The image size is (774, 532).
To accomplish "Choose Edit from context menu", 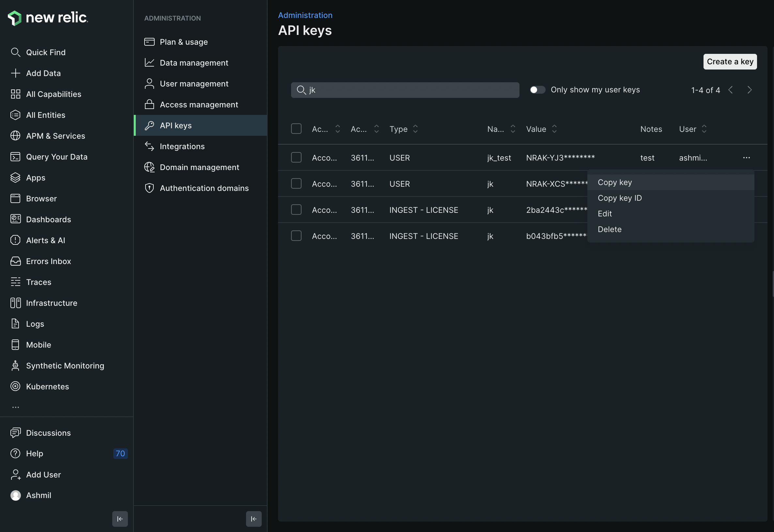I will (x=670, y=214).
